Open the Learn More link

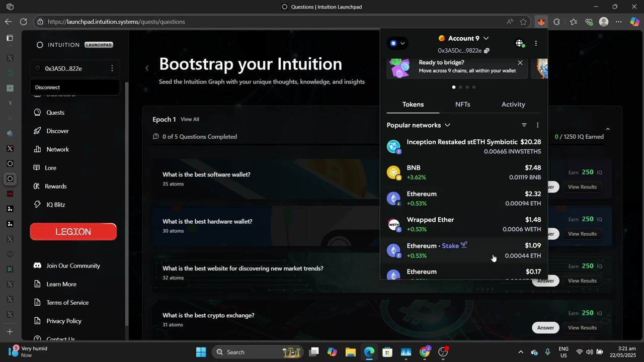[61, 284]
